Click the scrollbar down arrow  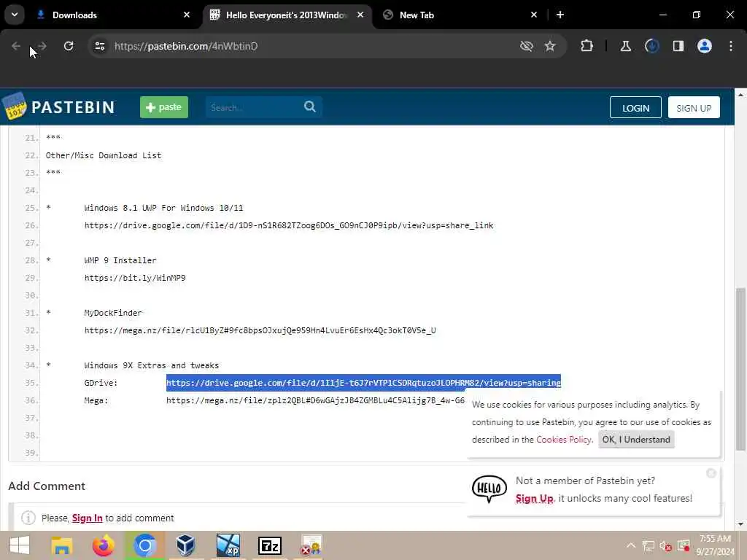pos(740,524)
